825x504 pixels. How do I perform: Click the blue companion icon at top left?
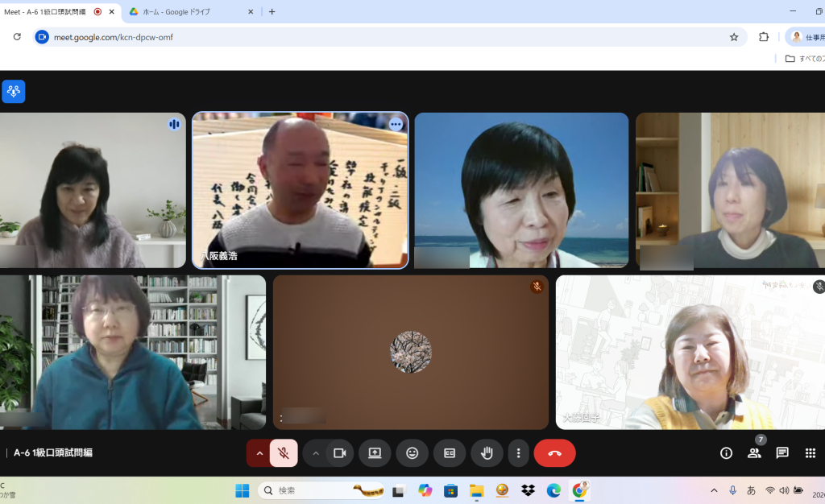pyautogui.click(x=14, y=92)
